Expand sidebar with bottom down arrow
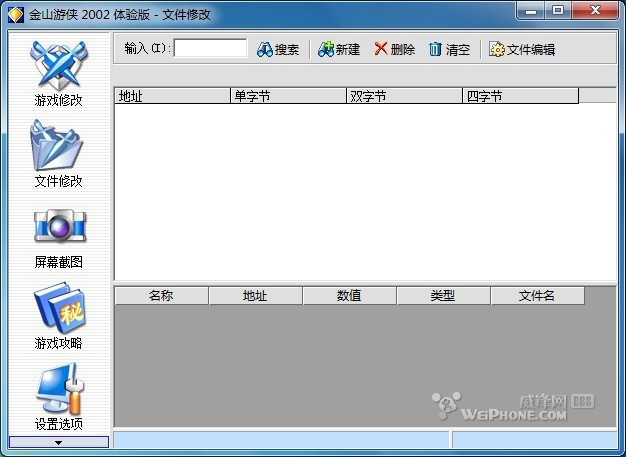 (59, 442)
